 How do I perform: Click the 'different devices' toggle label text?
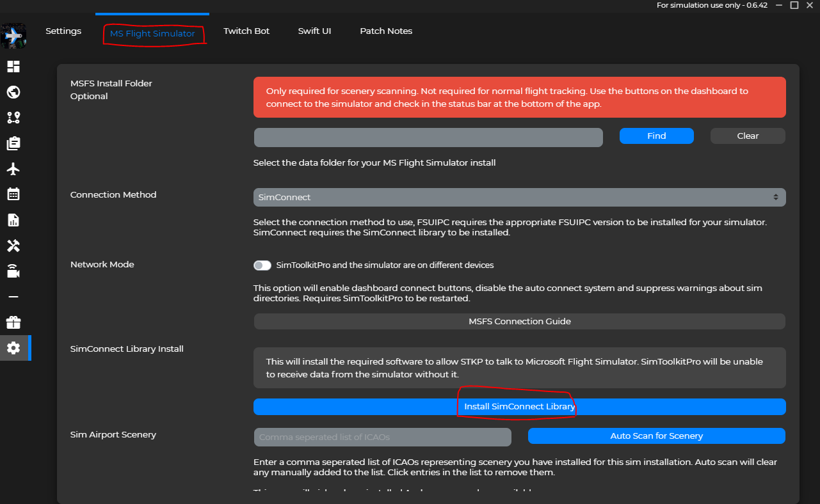(385, 265)
